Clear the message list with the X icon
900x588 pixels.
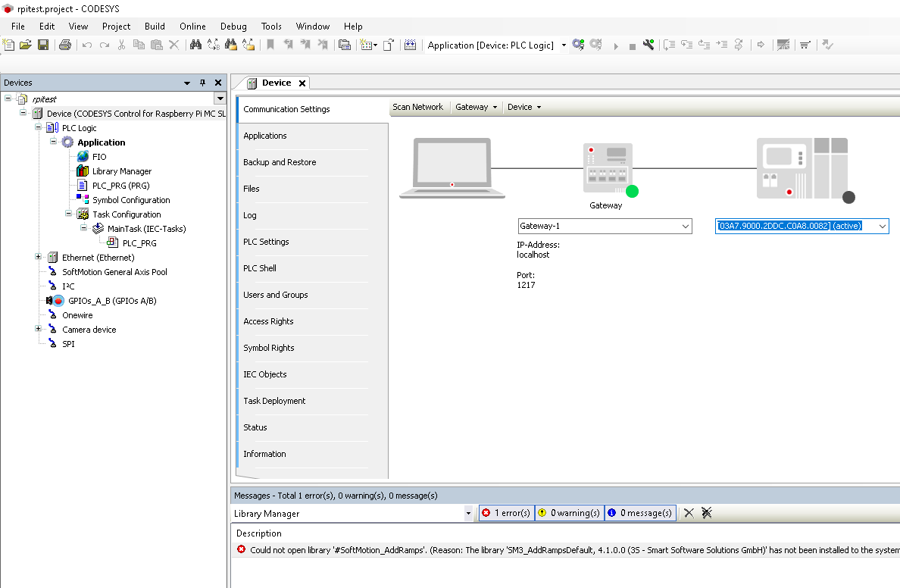tap(689, 513)
